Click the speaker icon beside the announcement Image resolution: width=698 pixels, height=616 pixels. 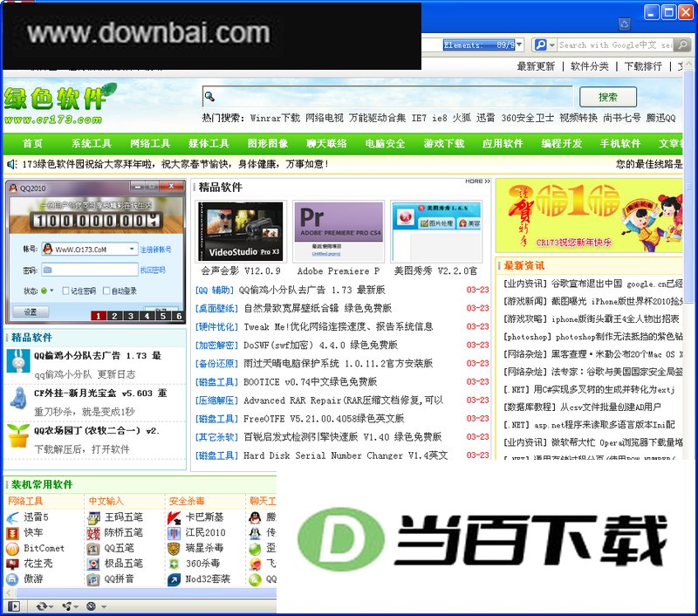[x=12, y=164]
